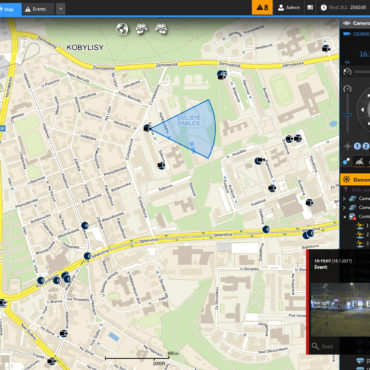Open dropdown arrow beside Events tab

60,9
